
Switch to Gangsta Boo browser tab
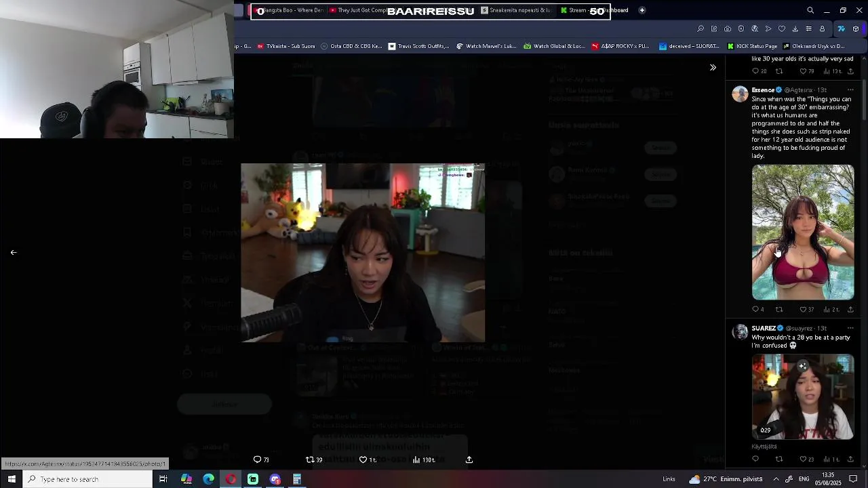click(290, 10)
